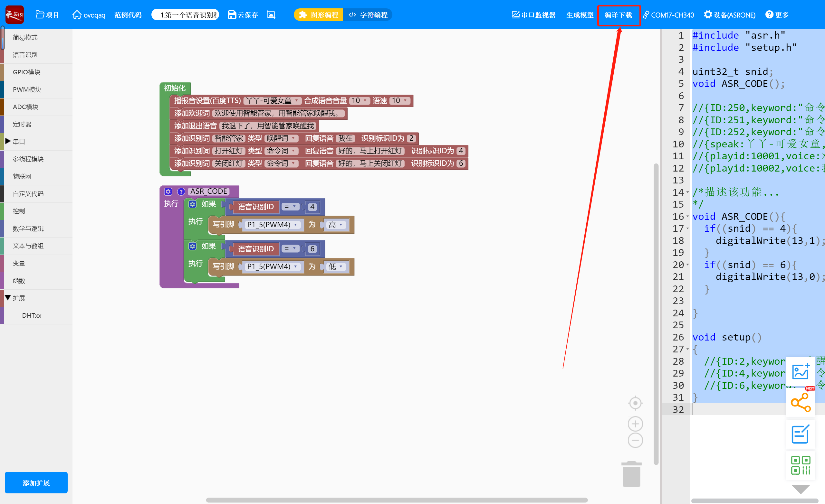Viewport: 825px width, 504px height.
Task: Open gear on 如果 block with ID 6
Action: pyautogui.click(x=193, y=246)
